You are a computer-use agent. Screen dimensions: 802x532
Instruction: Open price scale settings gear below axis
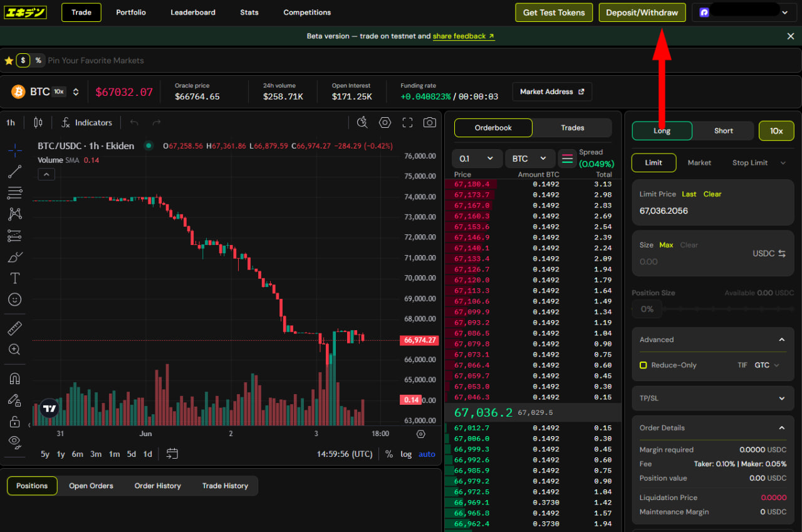pos(420,434)
